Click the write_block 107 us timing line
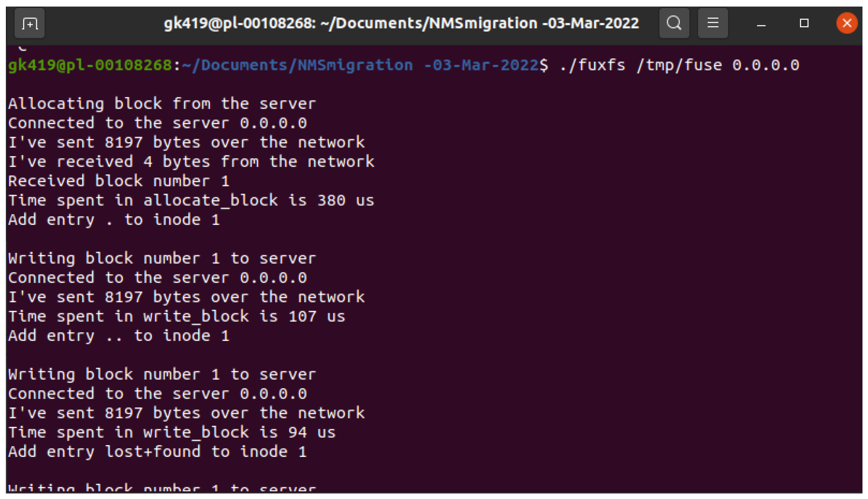 pos(177,317)
